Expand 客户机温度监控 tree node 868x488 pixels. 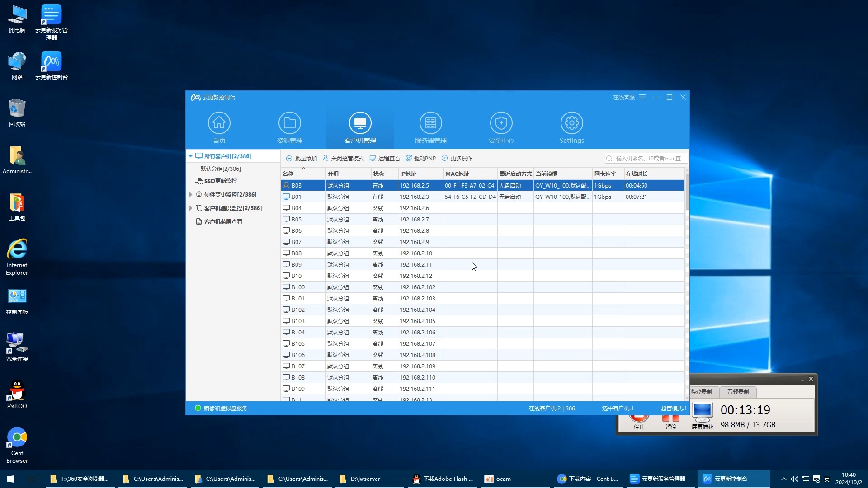coord(191,208)
